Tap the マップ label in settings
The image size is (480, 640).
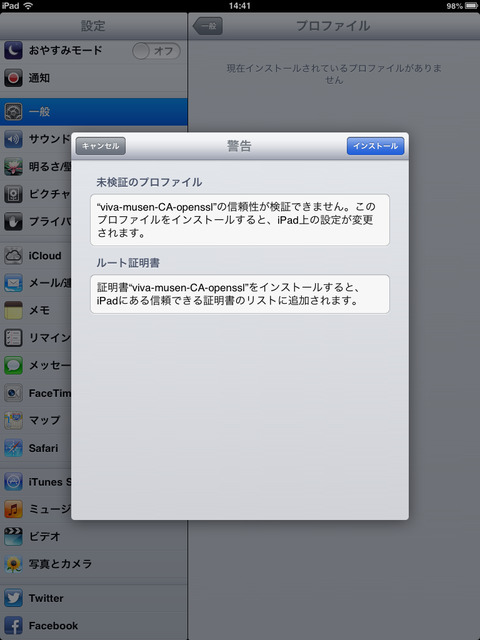pyautogui.click(x=44, y=420)
